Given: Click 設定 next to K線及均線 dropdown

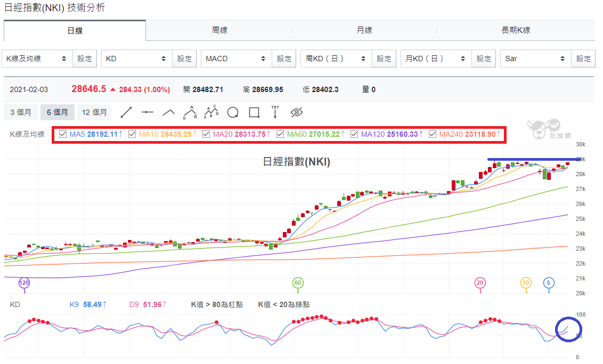Looking at the screenshot, I should point(85,59).
